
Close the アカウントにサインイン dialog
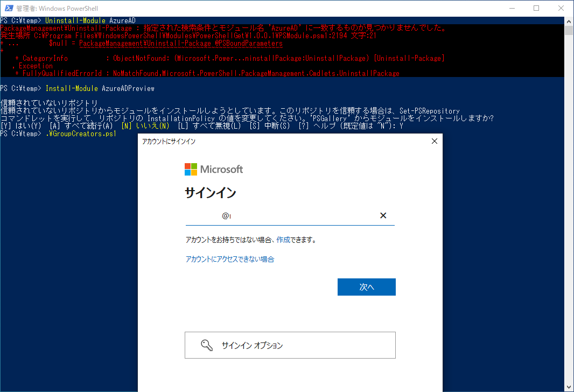coord(435,141)
